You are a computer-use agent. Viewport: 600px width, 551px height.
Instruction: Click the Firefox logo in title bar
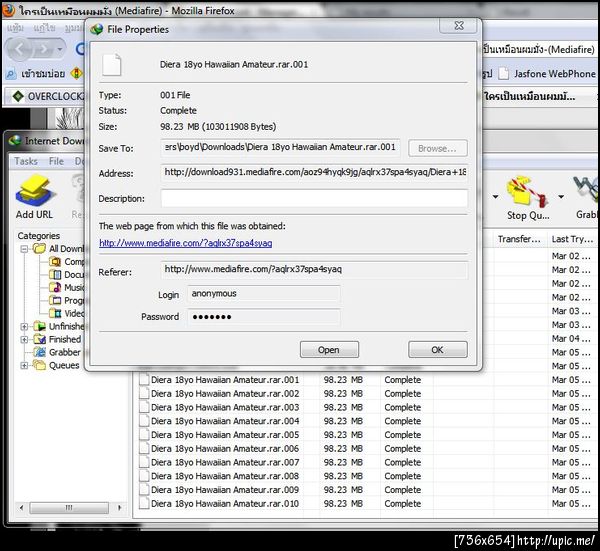pyautogui.click(x=8, y=10)
